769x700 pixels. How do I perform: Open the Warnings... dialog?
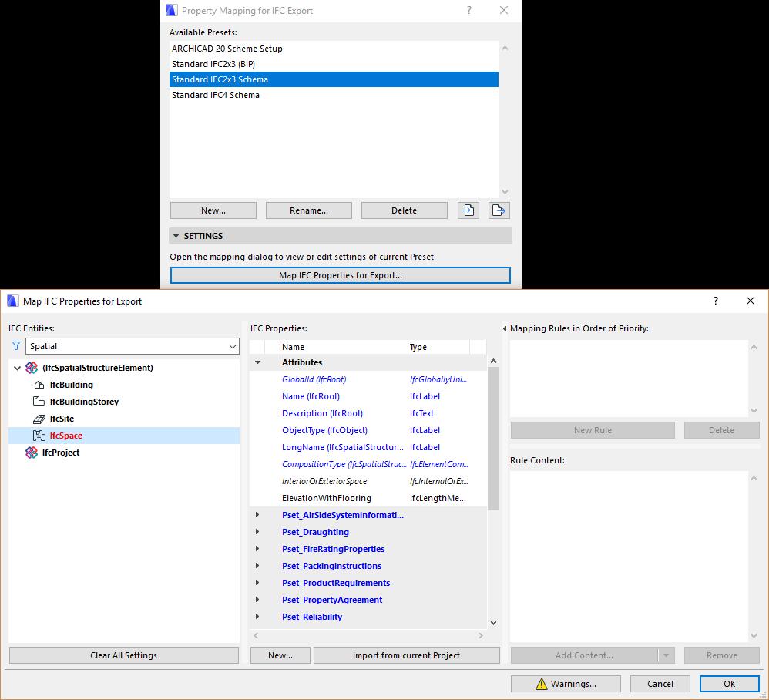coord(566,683)
